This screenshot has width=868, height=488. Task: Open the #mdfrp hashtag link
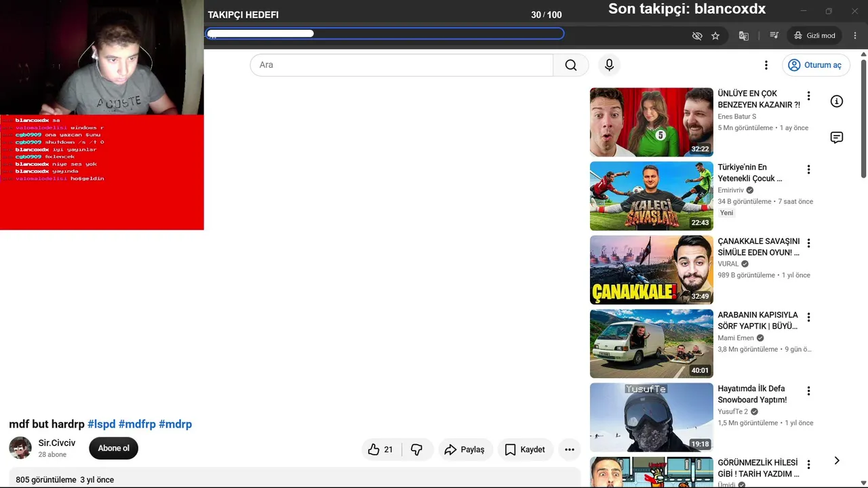coord(137,424)
